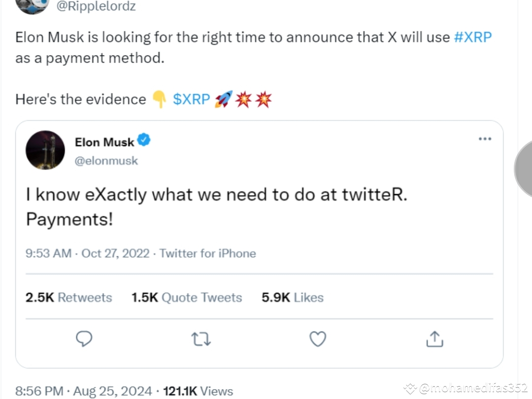View the 2.5K Retweets list
This screenshot has width=532, height=399.
coord(68,297)
